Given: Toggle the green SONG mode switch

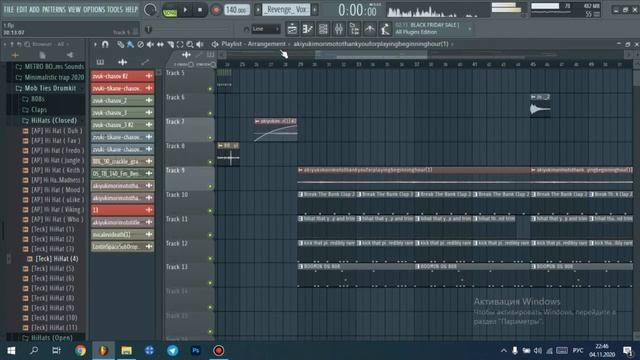Looking at the screenshot, I should coord(170,12).
